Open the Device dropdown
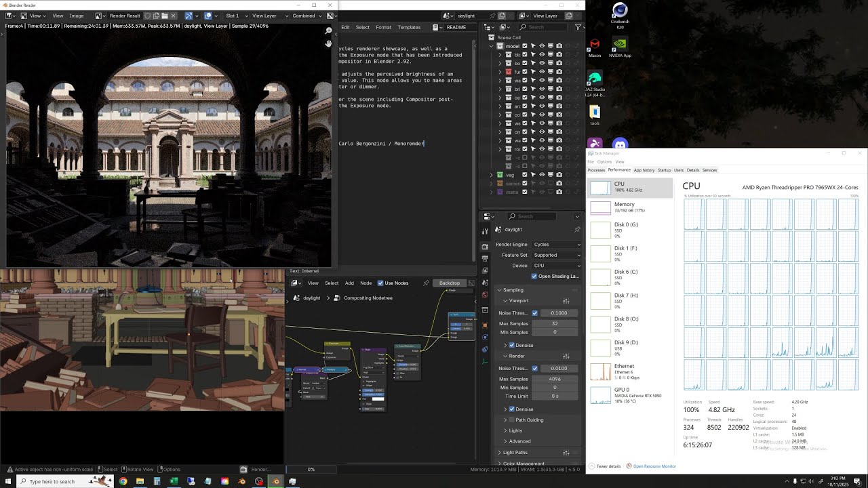The height and width of the screenshot is (488, 868). click(x=556, y=266)
